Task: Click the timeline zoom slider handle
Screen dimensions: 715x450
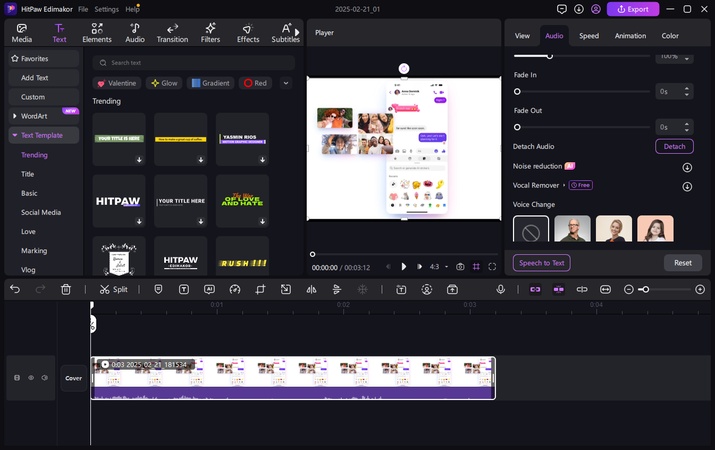Action: pyautogui.click(x=645, y=289)
